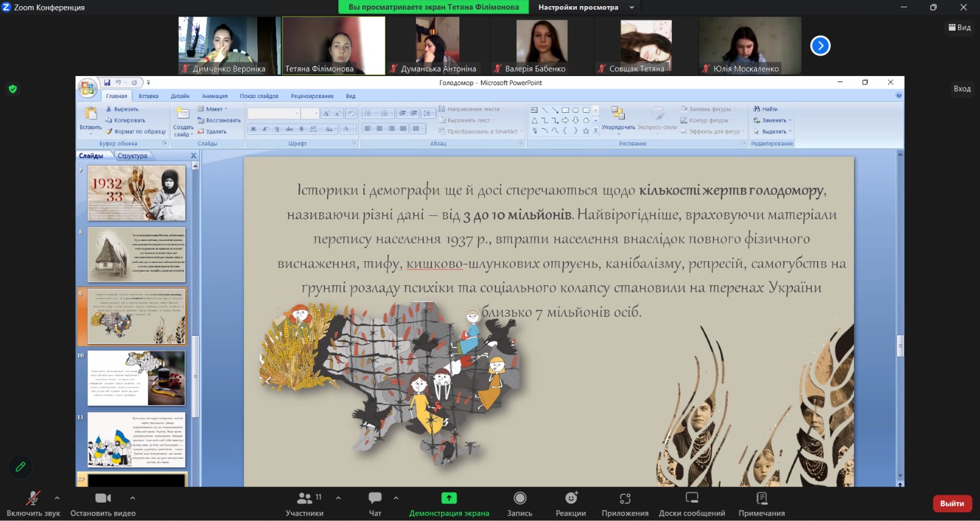980x521 pixels.
Task: Open view settings dropdown (Настройки просмотра)
Action: point(586,7)
